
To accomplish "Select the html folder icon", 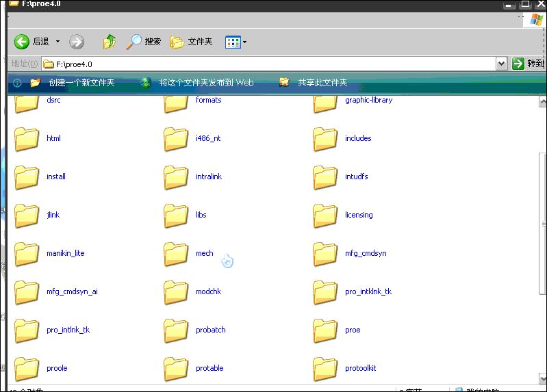I will tap(27, 139).
